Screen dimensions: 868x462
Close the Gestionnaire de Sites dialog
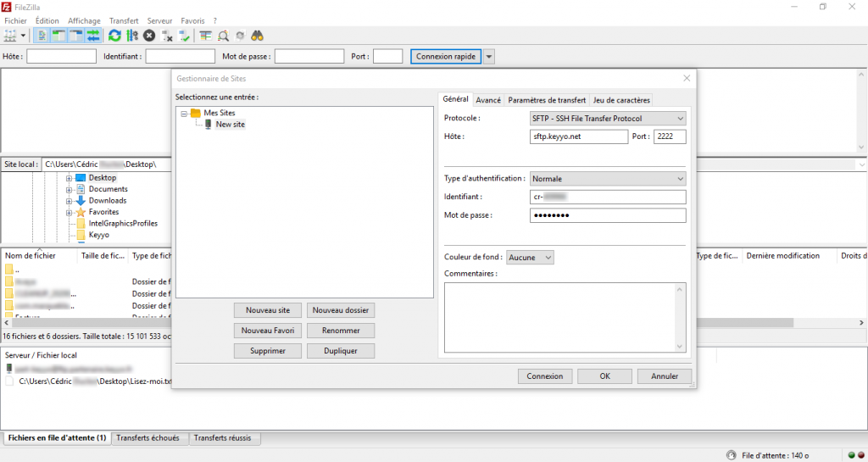687,79
